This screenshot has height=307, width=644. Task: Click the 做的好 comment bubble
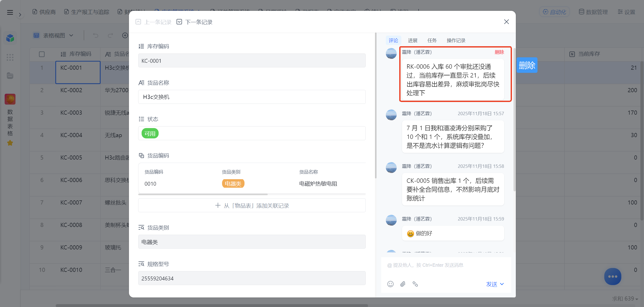coord(453,233)
